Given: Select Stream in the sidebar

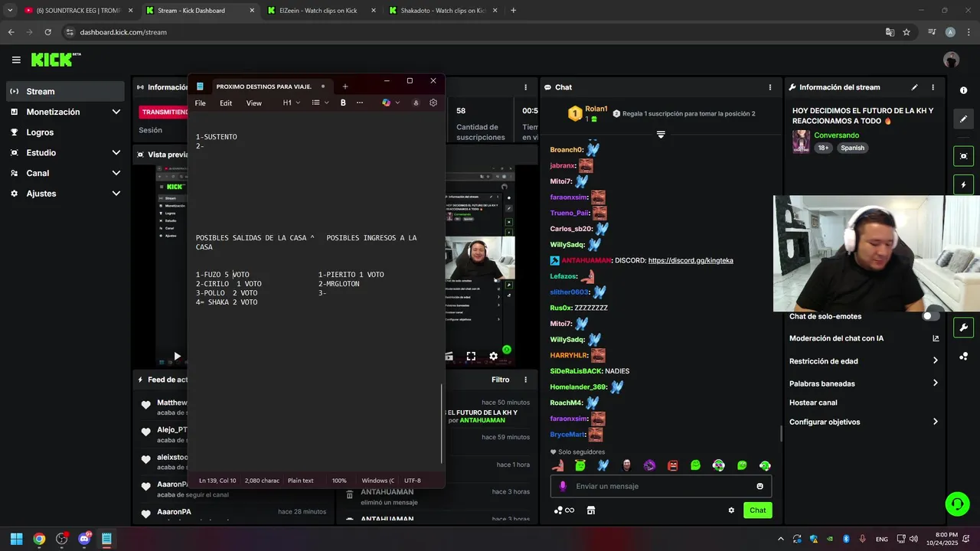Looking at the screenshot, I should pyautogui.click(x=65, y=91).
